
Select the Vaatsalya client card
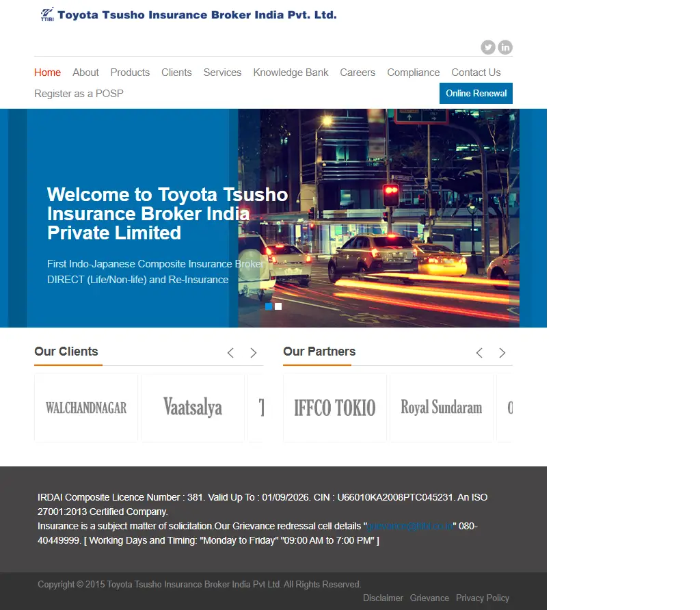(x=193, y=408)
